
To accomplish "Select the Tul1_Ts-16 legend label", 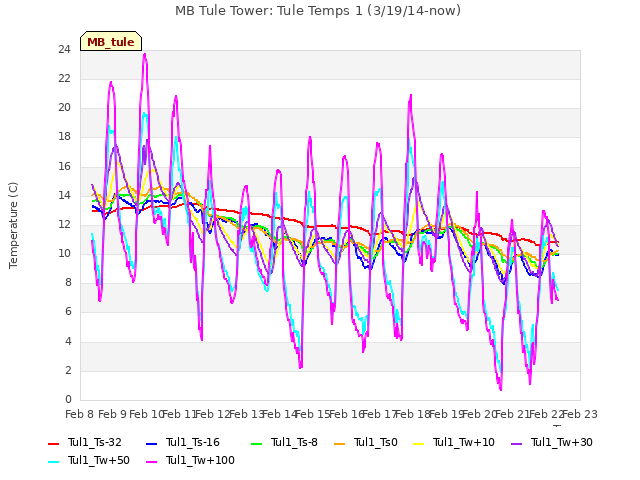I will pyautogui.click(x=193, y=442).
